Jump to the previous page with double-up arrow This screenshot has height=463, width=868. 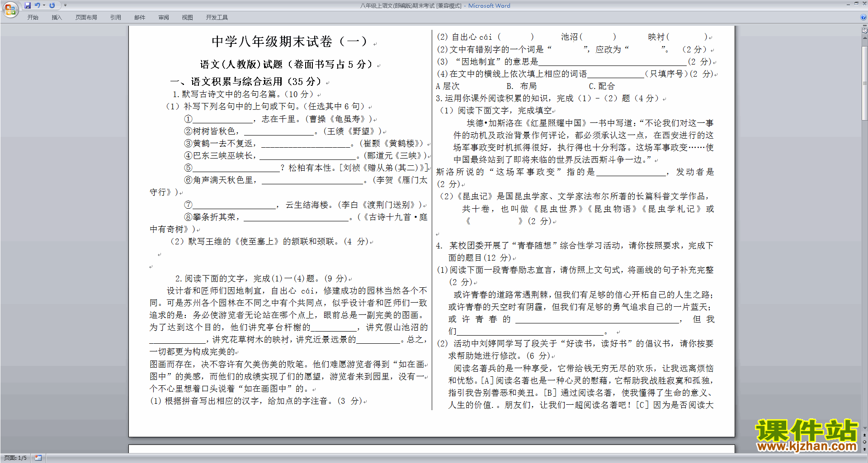tap(865, 435)
